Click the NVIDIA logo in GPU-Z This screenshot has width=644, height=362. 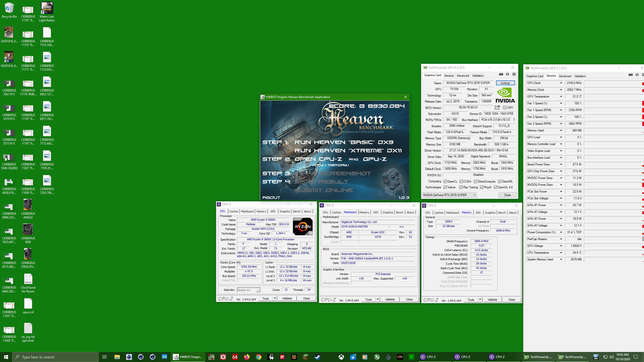(x=505, y=95)
